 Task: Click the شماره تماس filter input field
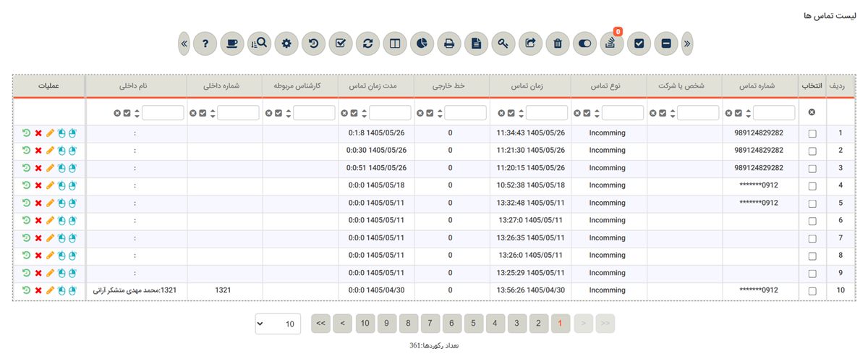(774, 113)
